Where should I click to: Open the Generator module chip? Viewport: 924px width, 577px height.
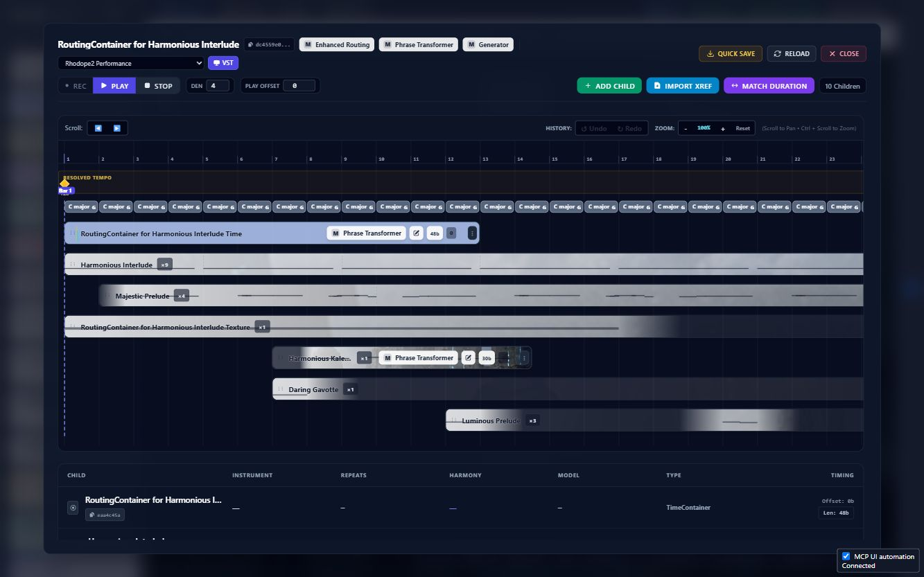pos(488,45)
